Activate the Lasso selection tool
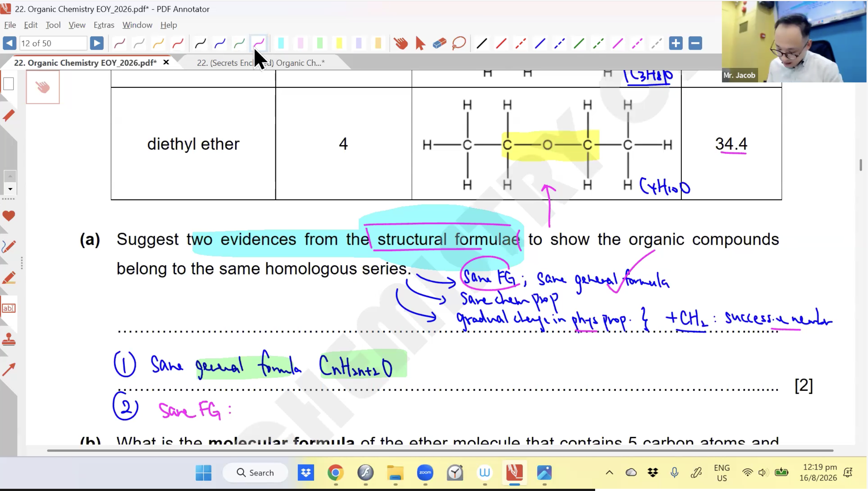Viewport: 868px width, 491px height. coord(459,43)
